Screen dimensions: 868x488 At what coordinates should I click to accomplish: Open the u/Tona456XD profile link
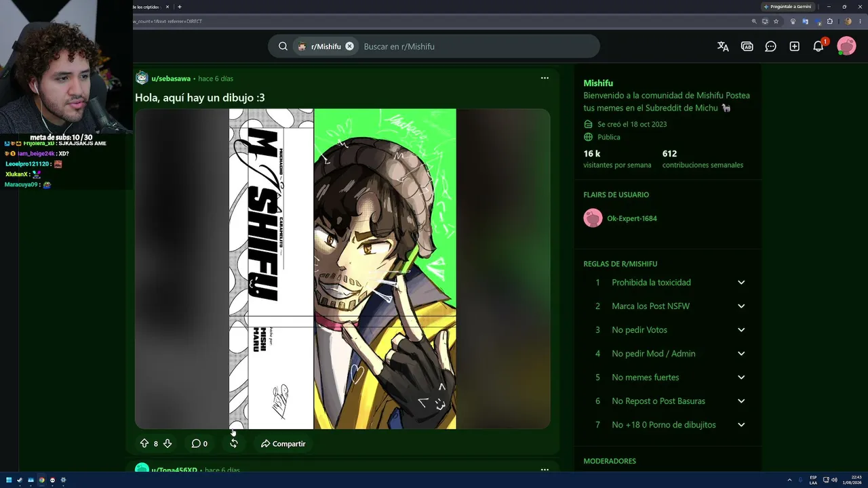(x=174, y=470)
